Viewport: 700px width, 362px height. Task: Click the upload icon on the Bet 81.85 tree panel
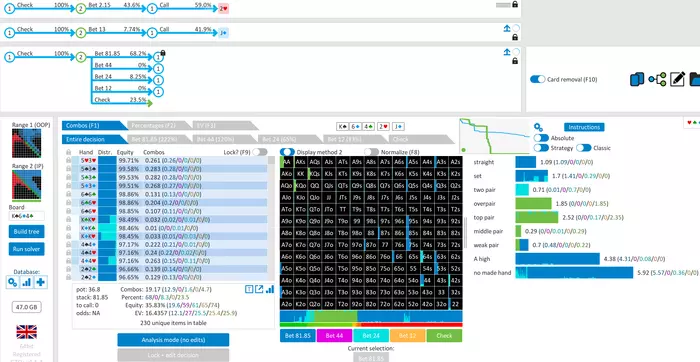coord(507,52)
